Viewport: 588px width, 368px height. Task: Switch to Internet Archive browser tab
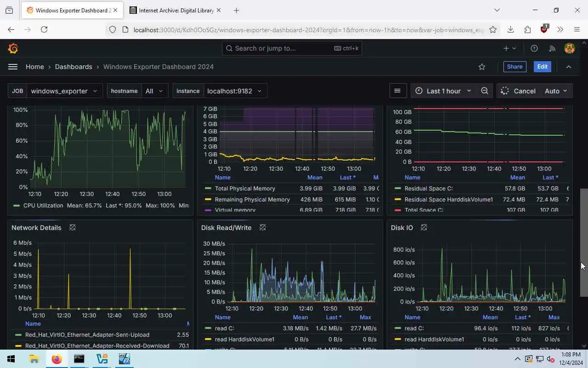[x=175, y=10]
